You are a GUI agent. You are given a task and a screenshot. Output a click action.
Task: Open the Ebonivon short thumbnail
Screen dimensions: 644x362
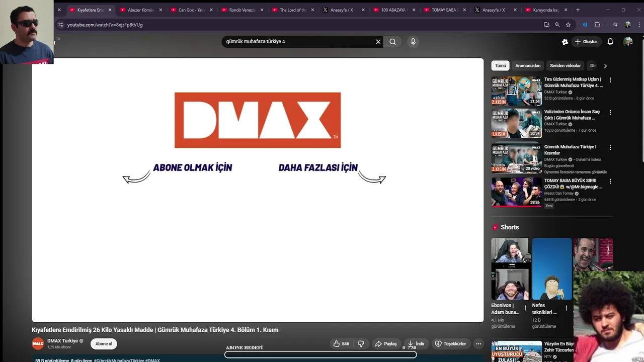tap(510, 269)
